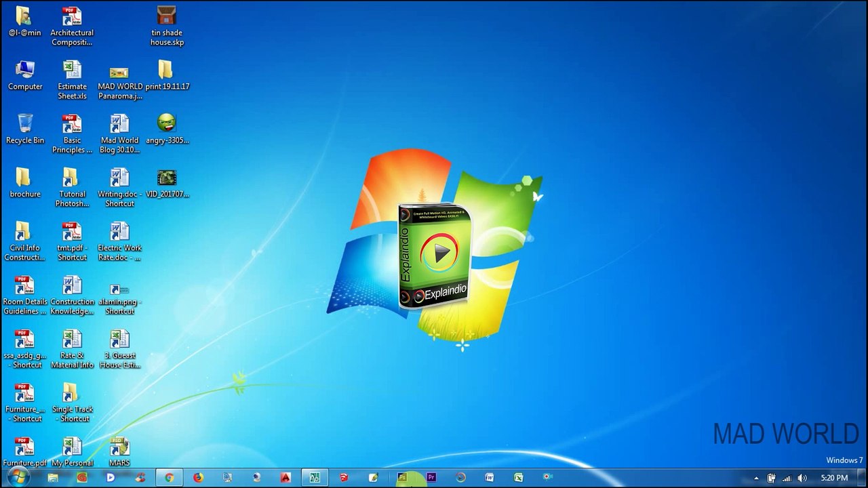
Task: Open the Windows Start menu
Action: pyautogui.click(x=18, y=477)
